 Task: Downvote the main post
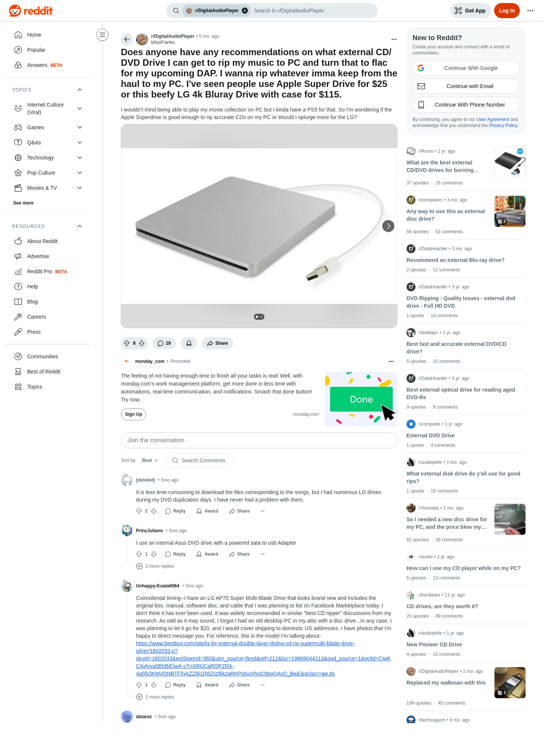142,343
